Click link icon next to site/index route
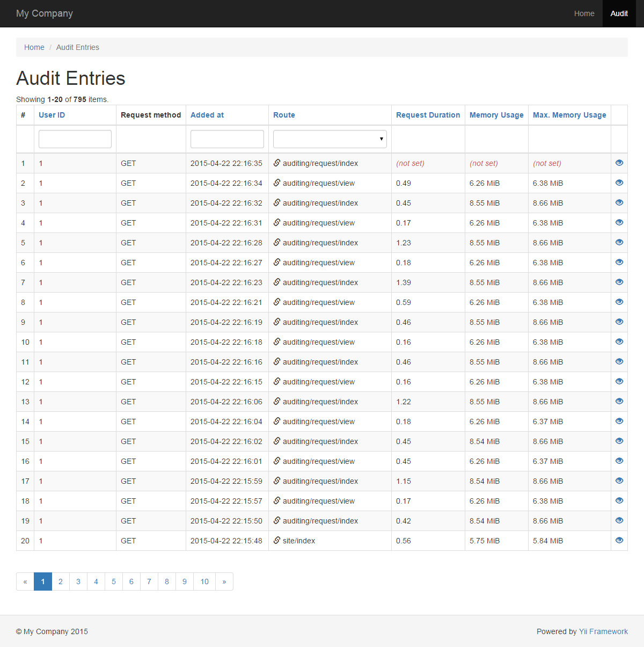Viewport: 644px width, 647px height. point(277,540)
